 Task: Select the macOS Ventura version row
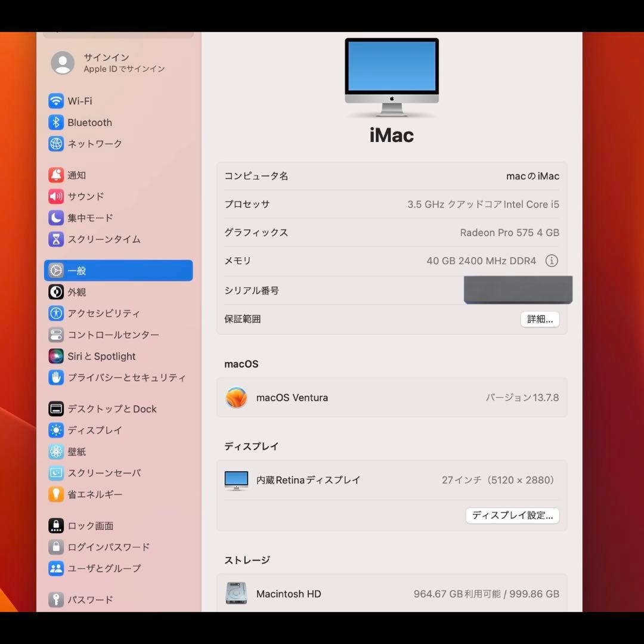point(391,397)
